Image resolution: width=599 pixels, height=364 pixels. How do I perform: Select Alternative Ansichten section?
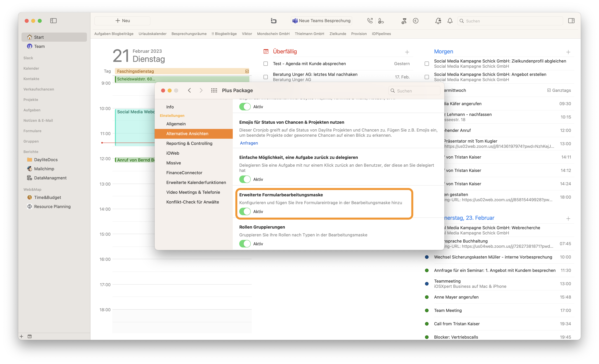click(194, 133)
